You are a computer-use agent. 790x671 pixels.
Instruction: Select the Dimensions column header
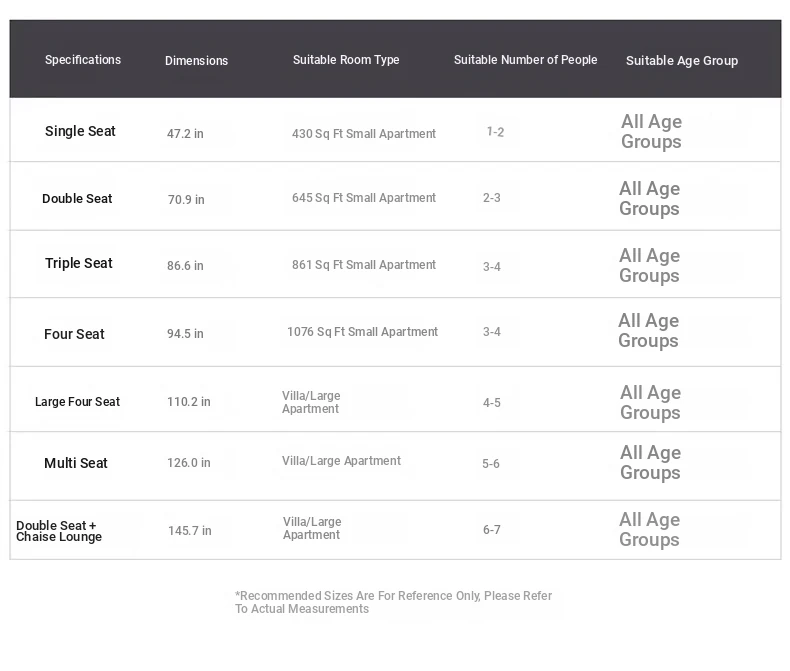click(x=196, y=61)
